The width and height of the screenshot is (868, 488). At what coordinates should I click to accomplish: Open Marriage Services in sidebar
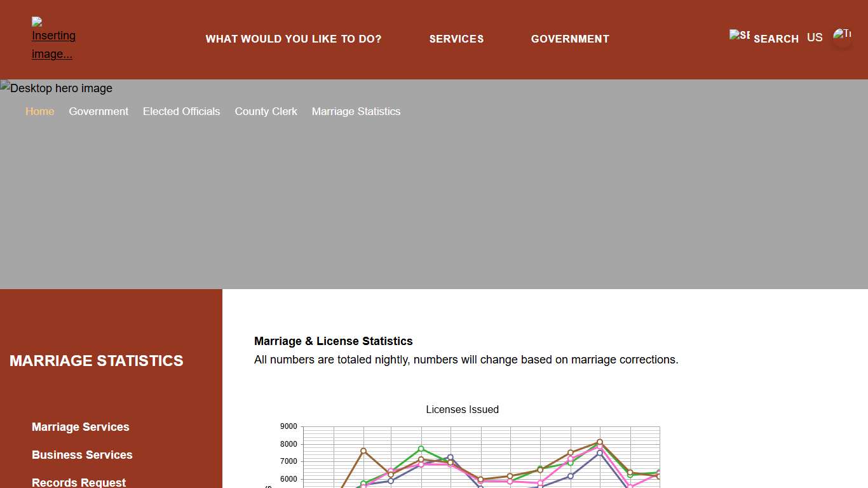click(x=80, y=427)
